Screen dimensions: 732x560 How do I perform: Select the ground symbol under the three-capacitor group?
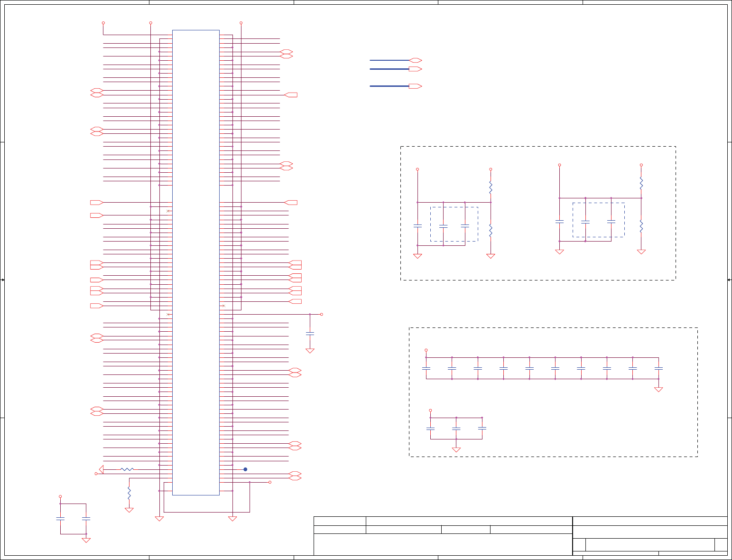click(x=456, y=449)
